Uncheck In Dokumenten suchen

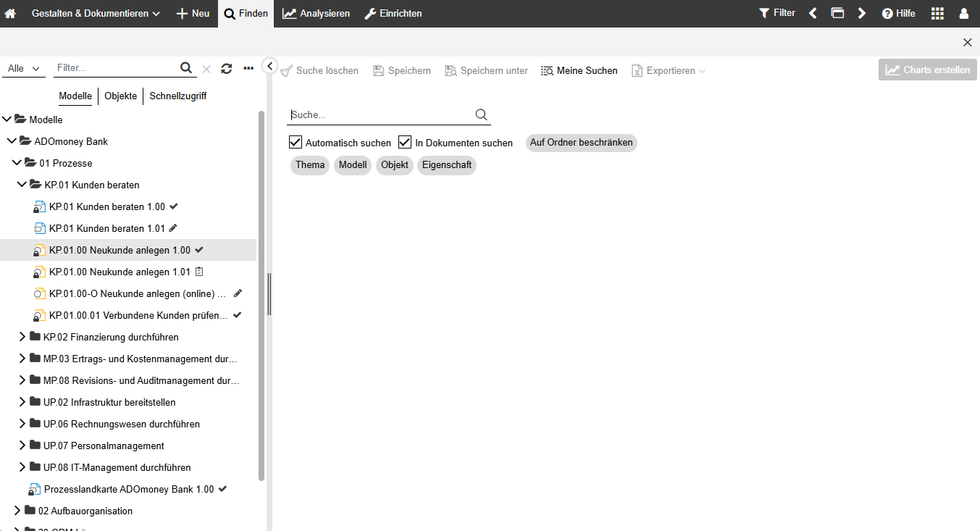pos(404,142)
